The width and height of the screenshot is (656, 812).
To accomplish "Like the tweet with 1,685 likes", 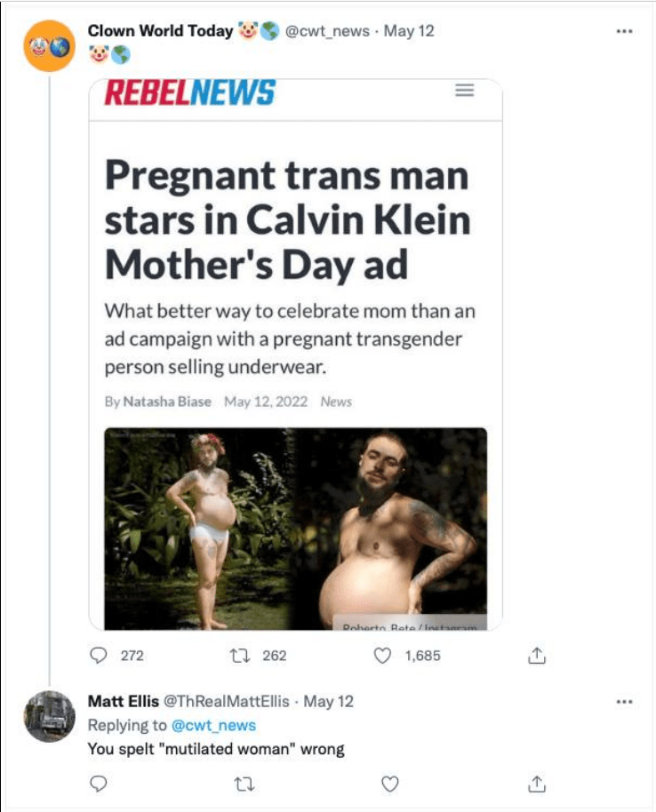I will click(383, 657).
